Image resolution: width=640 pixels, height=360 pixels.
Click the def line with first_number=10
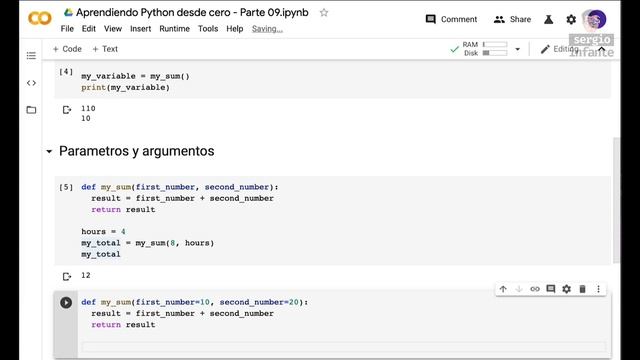coord(195,302)
